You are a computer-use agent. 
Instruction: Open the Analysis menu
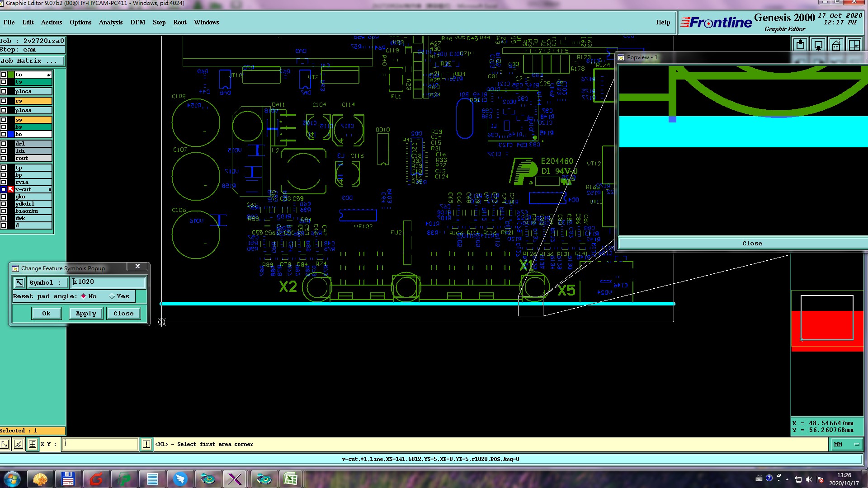110,22
